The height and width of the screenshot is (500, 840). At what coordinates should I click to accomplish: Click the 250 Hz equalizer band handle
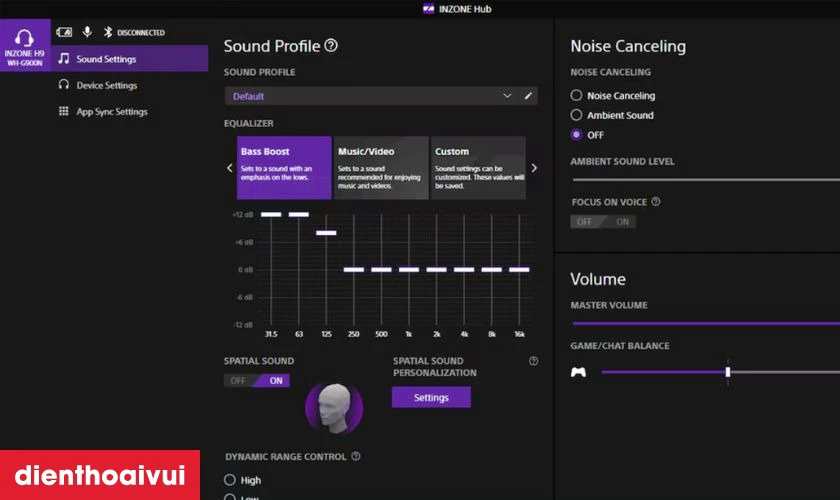coord(354,270)
